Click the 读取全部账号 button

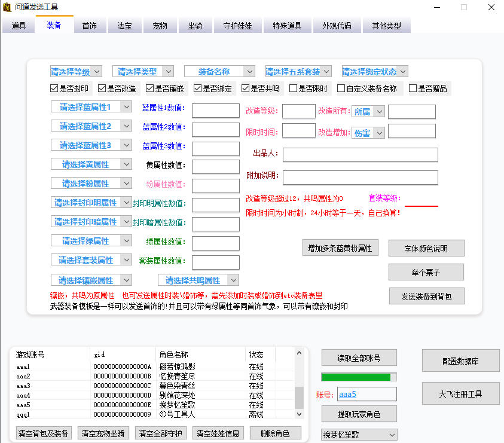tap(359, 358)
